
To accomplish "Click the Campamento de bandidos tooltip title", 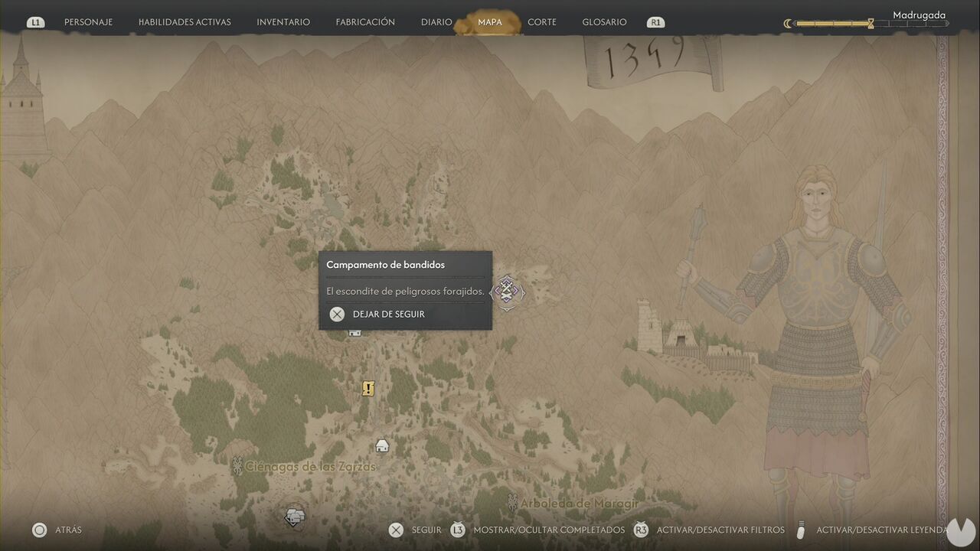I will pos(386,265).
